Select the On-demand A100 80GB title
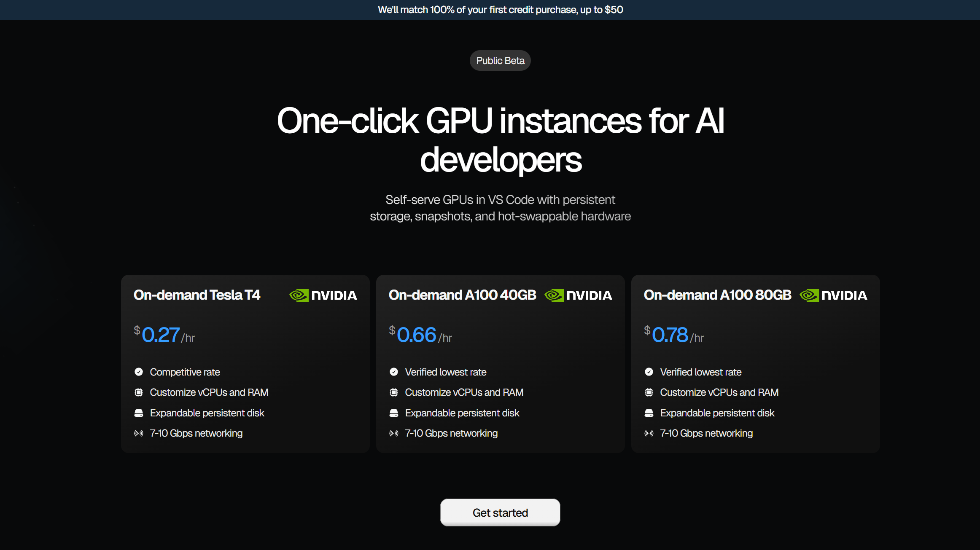The image size is (980, 550). pyautogui.click(x=717, y=295)
